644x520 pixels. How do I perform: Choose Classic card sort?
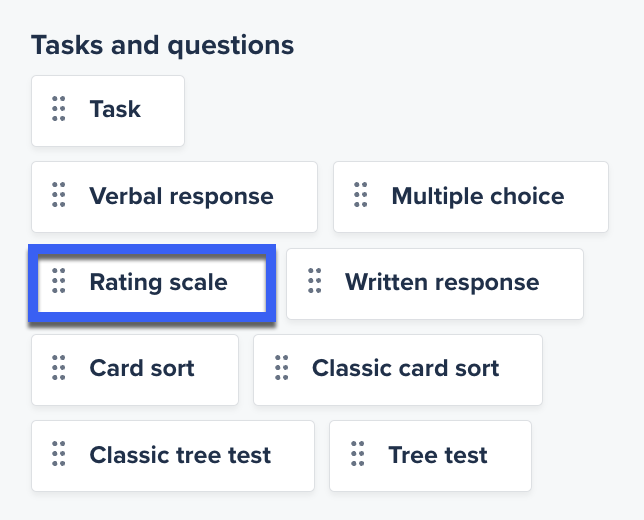click(x=405, y=369)
